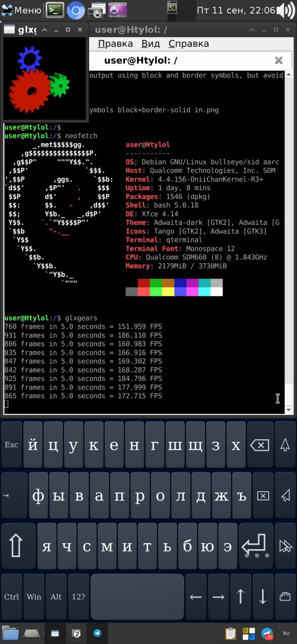Open the Вид menu in qterminal
The height and width of the screenshot is (644, 297).
(151, 44)
